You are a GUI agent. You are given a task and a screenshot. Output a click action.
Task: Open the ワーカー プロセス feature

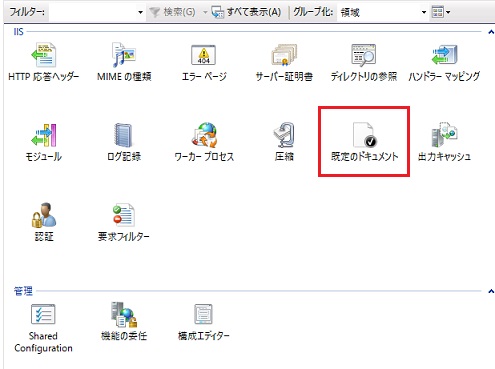[x=204, y=142]
